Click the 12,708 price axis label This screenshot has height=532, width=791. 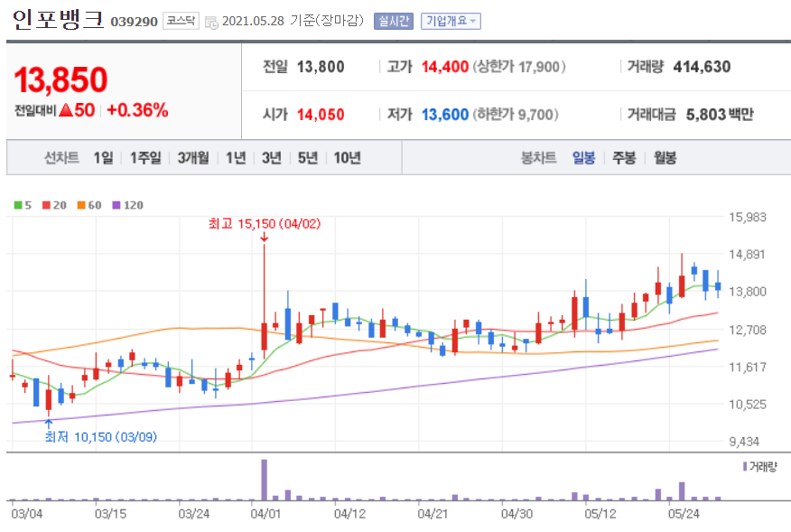coord(748,330)
